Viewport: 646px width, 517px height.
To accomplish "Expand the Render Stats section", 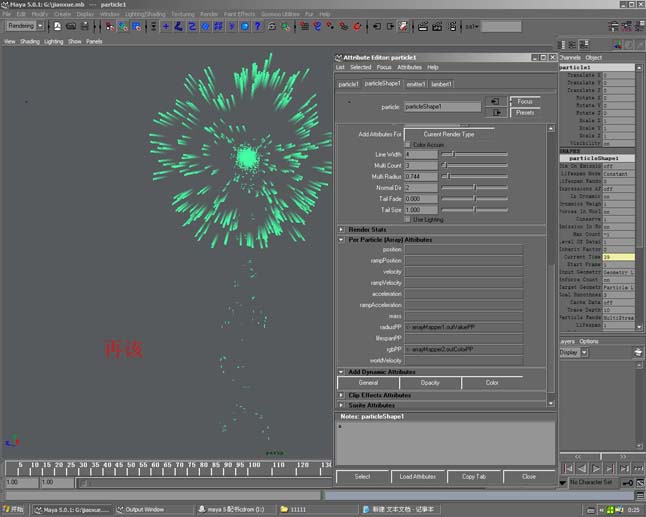I will pyautogui.click(x=341, y=229).
